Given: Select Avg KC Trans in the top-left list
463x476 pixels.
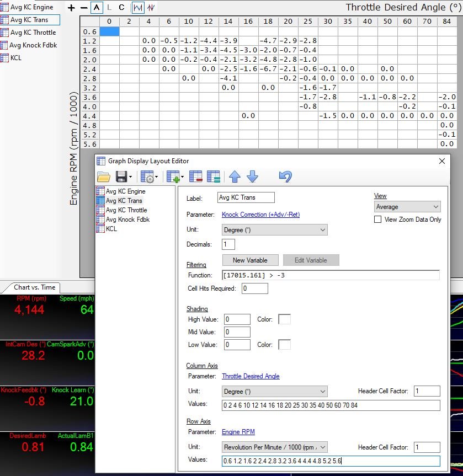Looking at the screenshot, I should [30, 20].
